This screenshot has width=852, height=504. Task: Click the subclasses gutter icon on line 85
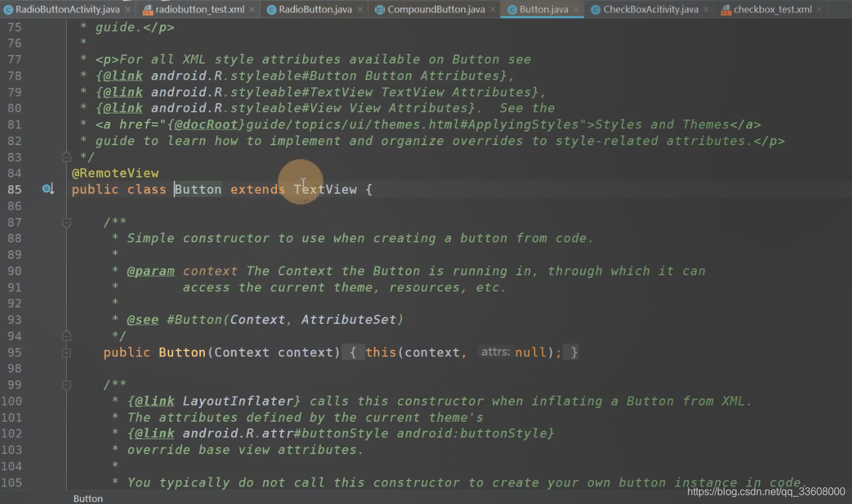pos(48,189)
